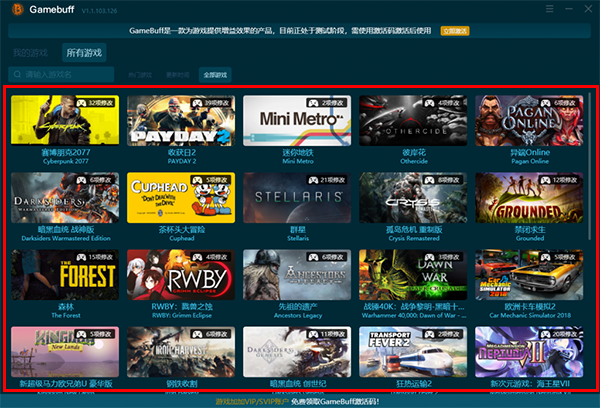The image size is (600, 408).
Task: Click the gamepad mod-count badge on Pagan Online
Action: 559,103
